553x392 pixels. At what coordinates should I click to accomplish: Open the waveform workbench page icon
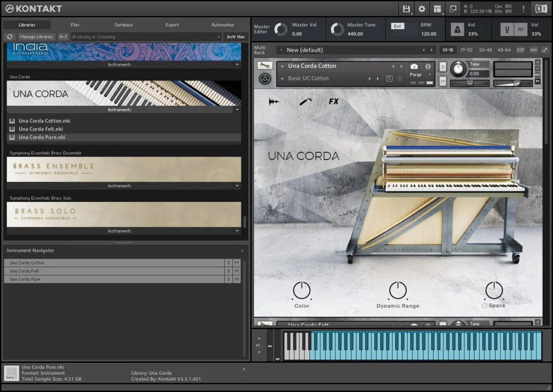[x=274, y=102]
